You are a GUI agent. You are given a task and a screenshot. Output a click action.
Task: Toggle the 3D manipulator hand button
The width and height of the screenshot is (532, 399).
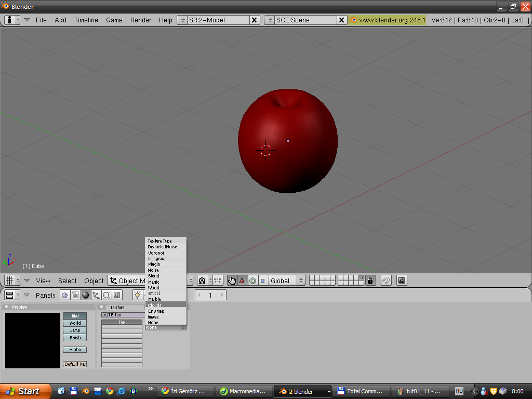click(x=232, y=281)
